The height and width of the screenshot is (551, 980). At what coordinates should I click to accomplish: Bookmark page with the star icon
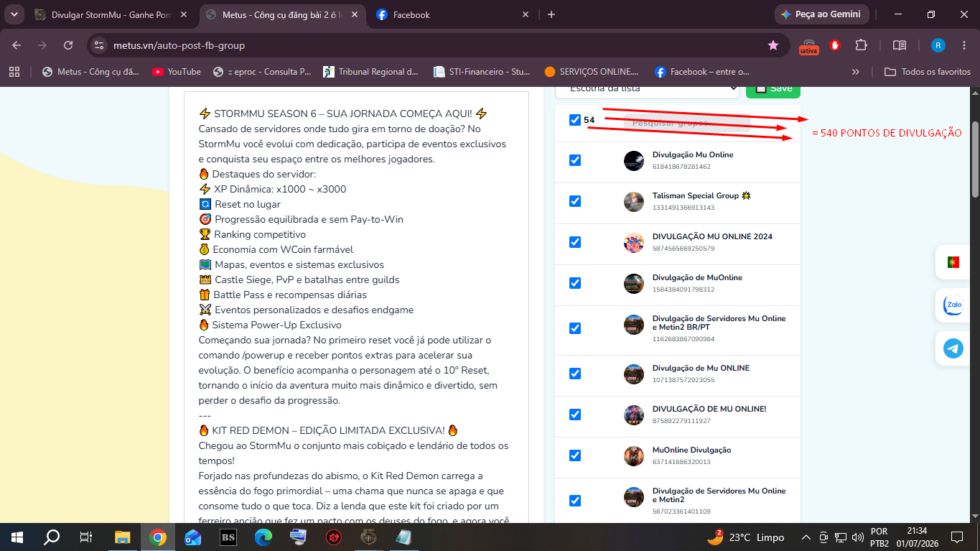pos(773,45)
